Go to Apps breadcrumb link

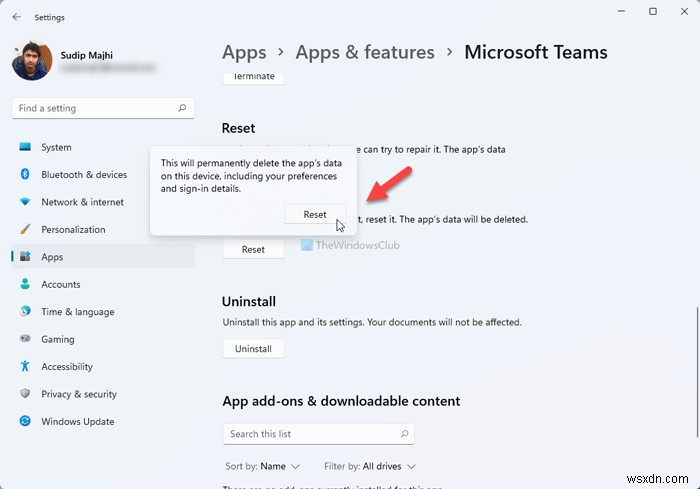coord(244,52)
